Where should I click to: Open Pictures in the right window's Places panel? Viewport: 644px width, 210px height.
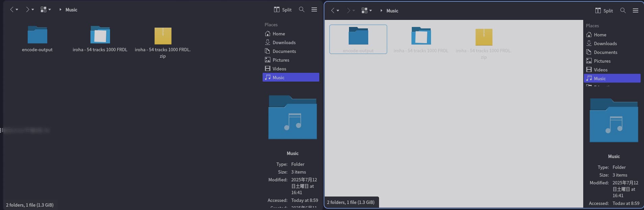point(602,61)
